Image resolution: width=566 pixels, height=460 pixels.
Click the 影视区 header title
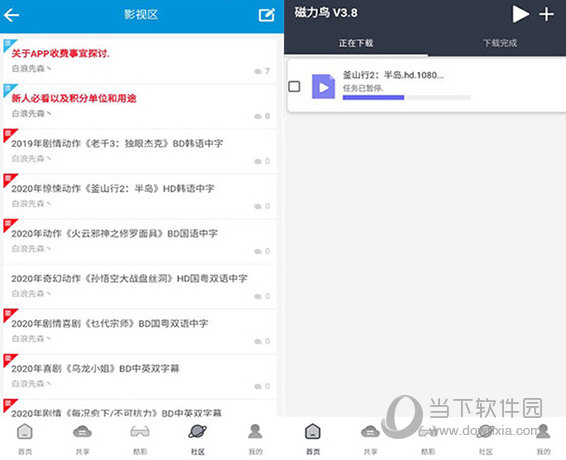coord(141,15)
